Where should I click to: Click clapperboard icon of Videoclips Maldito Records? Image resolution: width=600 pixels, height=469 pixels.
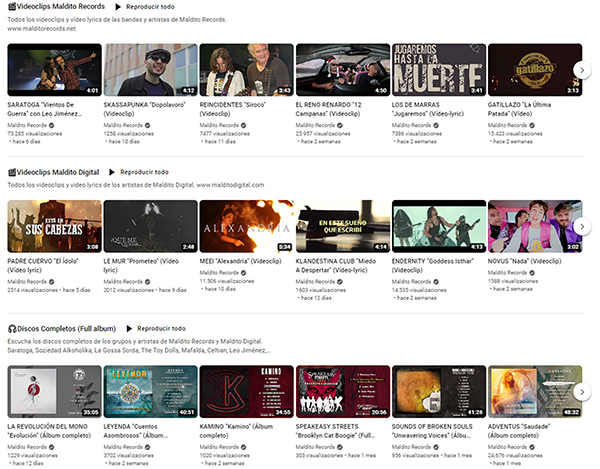[x=12, y=7]
